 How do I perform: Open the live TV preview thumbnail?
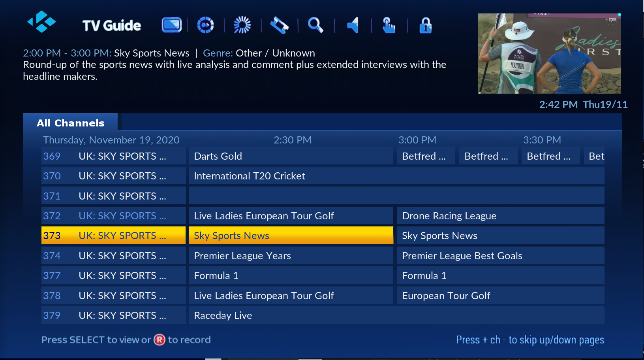pyautogui.click(x=549, y=54)
